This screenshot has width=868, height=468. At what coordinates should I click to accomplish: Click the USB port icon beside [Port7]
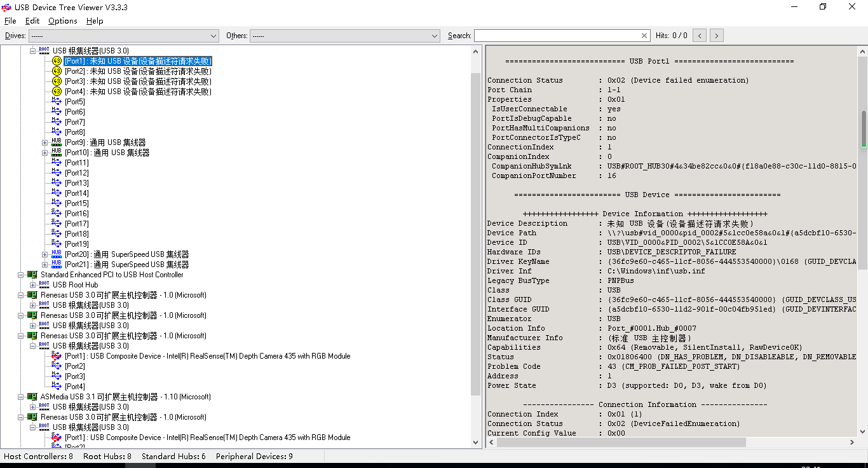(57, 122)
